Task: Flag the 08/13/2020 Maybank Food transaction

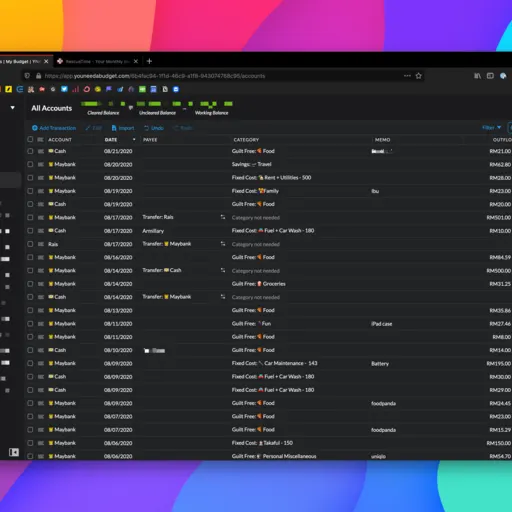Action: coord(41,310)
